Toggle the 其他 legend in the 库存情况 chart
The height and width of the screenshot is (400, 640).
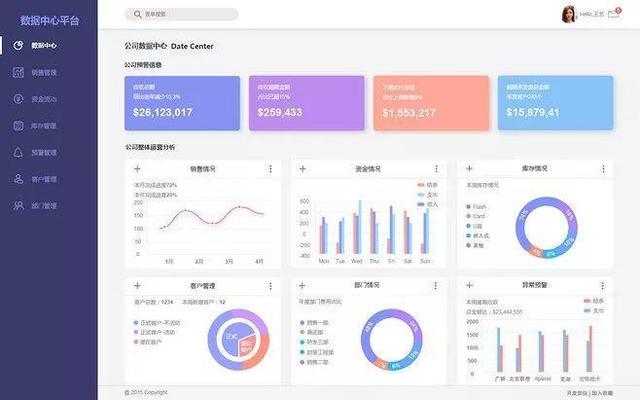click(475, 245)
